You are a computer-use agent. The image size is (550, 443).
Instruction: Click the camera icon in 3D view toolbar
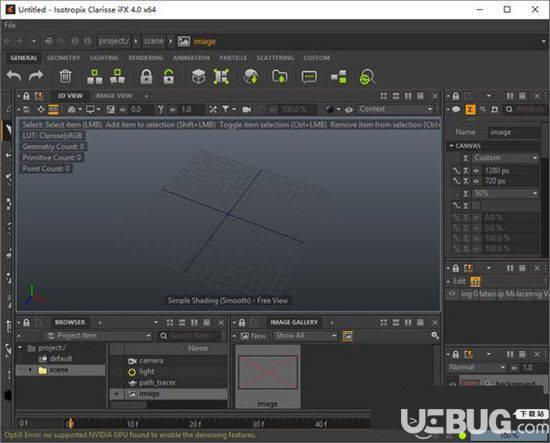(x=247, y=110)
